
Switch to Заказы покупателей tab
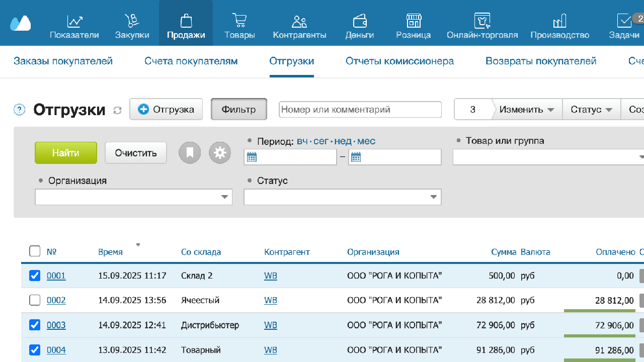click(63, 61)
